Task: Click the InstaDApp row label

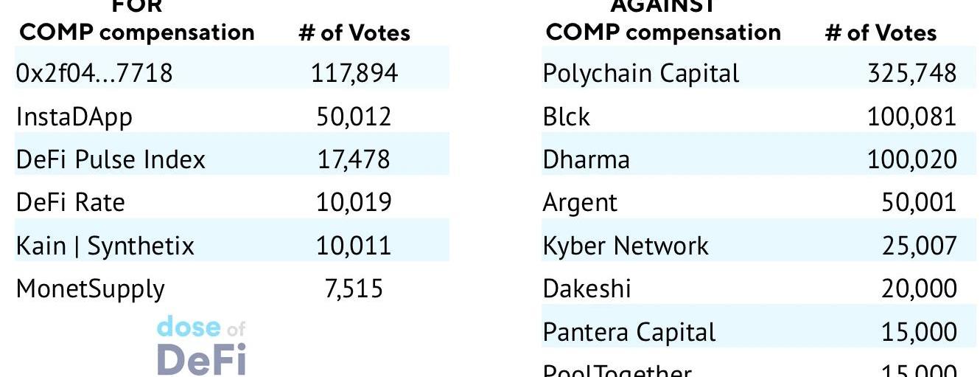Action: [x=74, y=117]
